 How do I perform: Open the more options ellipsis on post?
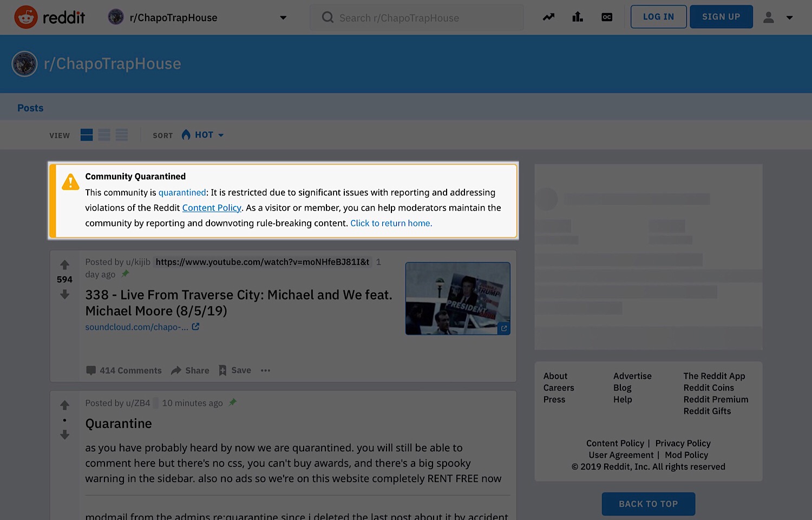point(265,370)
